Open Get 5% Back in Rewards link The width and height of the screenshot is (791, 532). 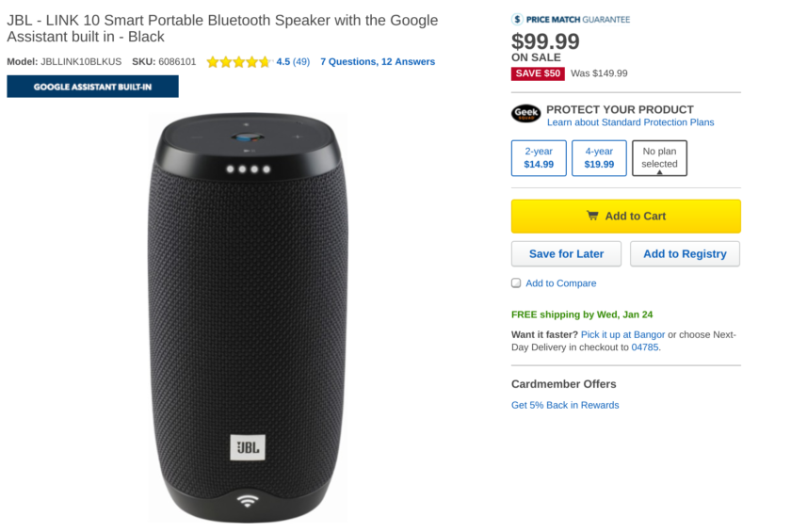pos(565,405)
